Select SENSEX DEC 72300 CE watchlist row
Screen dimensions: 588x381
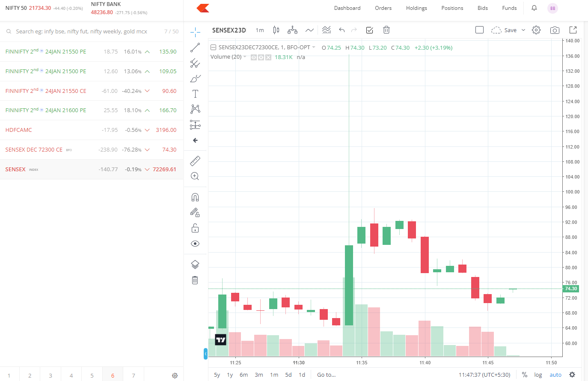tap(92, 150)
